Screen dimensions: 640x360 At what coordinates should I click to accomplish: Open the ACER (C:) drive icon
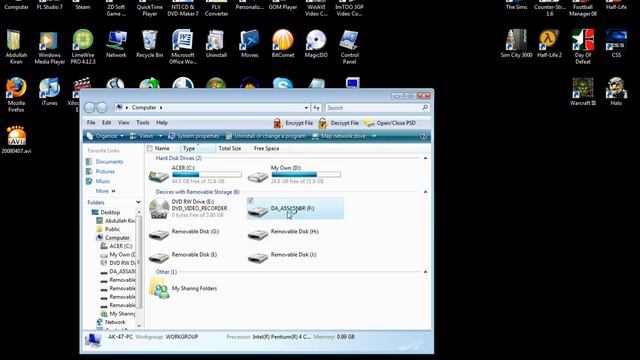159,176
